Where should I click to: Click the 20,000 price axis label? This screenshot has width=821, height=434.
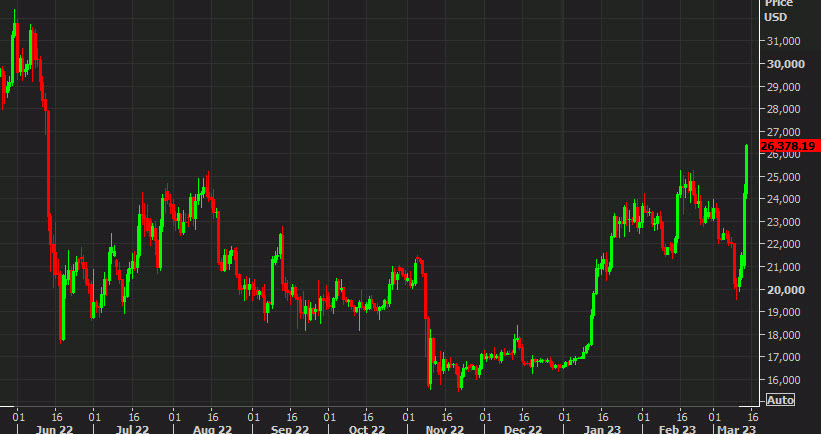point(785,290)
